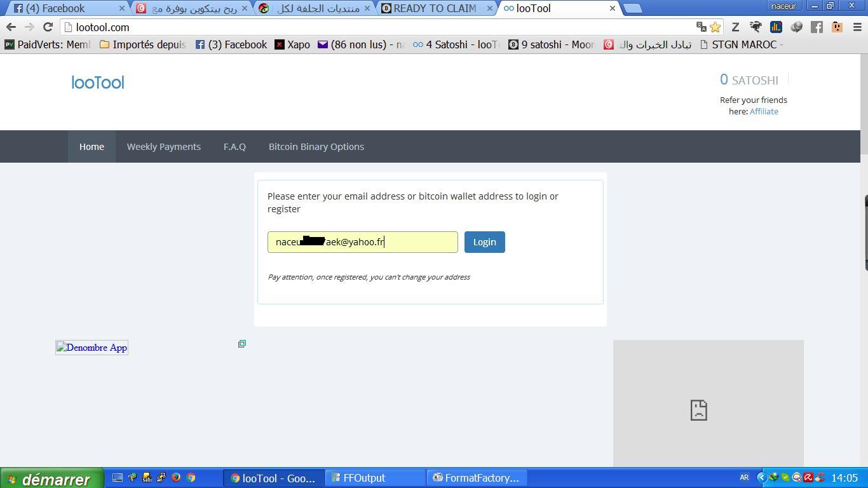Click the green checkmark tray icon
This screenshot has width=868, height=488.
pyautogui.click(x=785, y=478)
